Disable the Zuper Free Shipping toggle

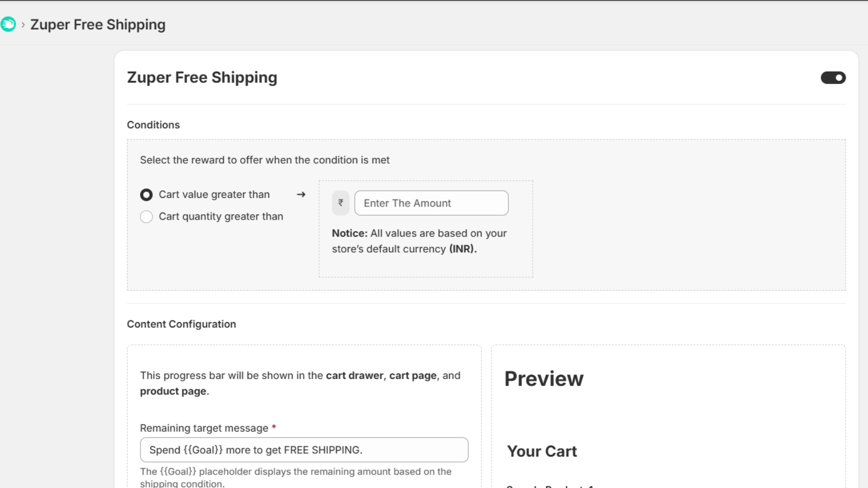(x=832, y=78)
